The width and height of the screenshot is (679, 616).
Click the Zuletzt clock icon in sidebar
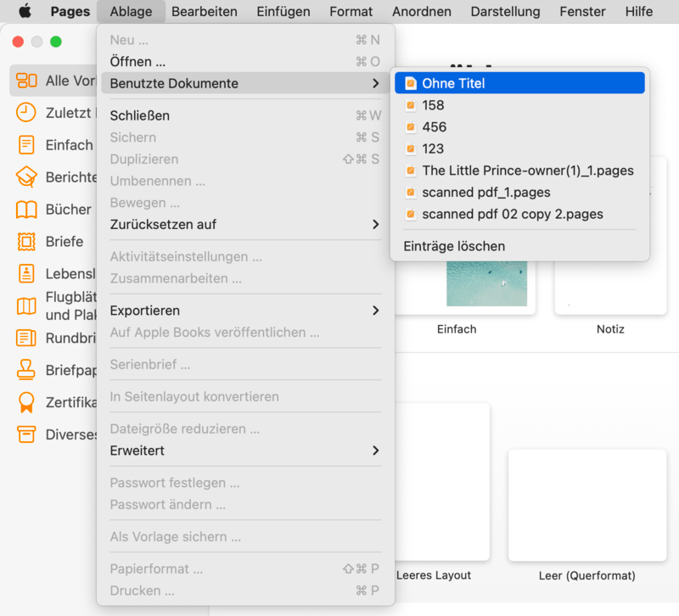[27, 112]
